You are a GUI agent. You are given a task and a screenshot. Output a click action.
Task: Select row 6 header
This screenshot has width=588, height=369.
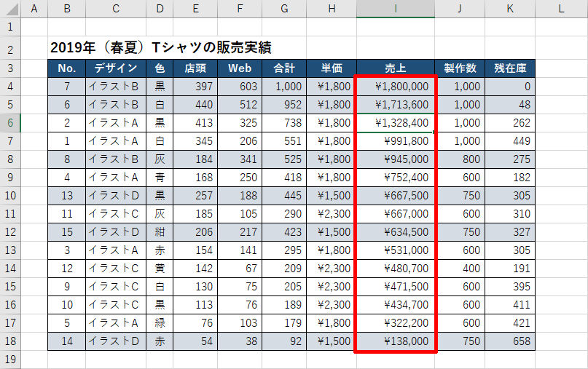coord(10,123)
